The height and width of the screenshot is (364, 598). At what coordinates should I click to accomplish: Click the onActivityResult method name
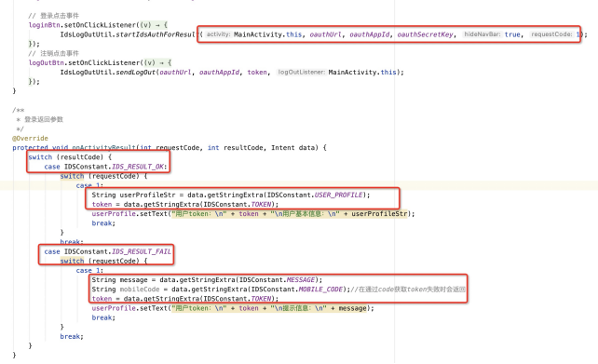point(103,148)
